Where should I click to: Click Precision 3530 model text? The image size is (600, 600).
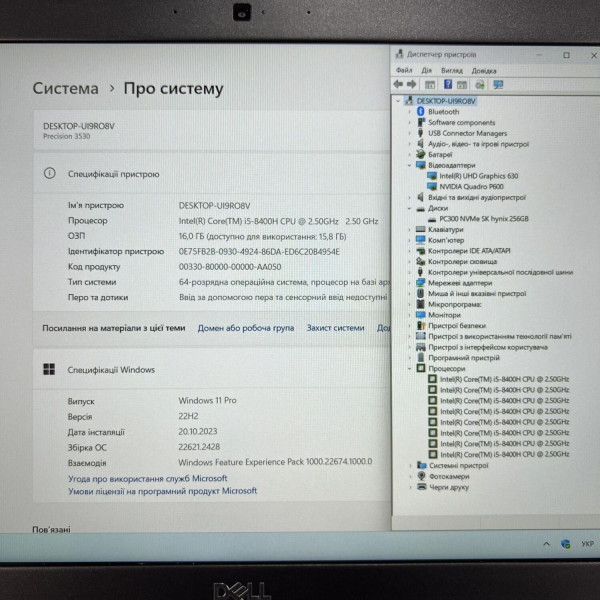pos(67,136)
